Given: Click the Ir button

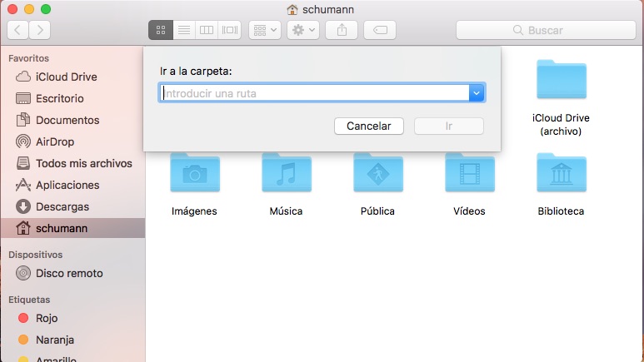Looking at the screenshot, I should click(449, 126).
